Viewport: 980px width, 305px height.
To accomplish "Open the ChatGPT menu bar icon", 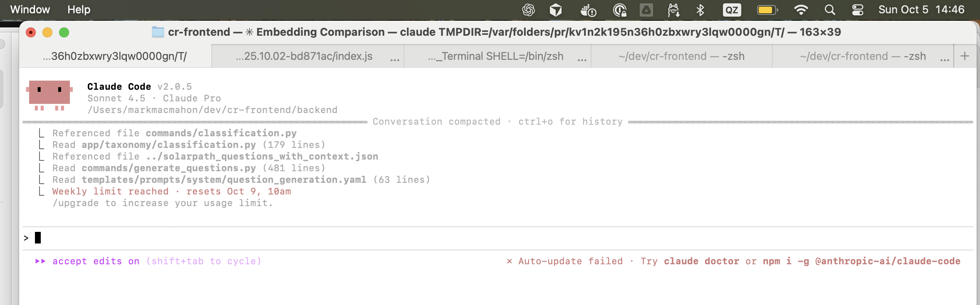I will click(528, 10).
